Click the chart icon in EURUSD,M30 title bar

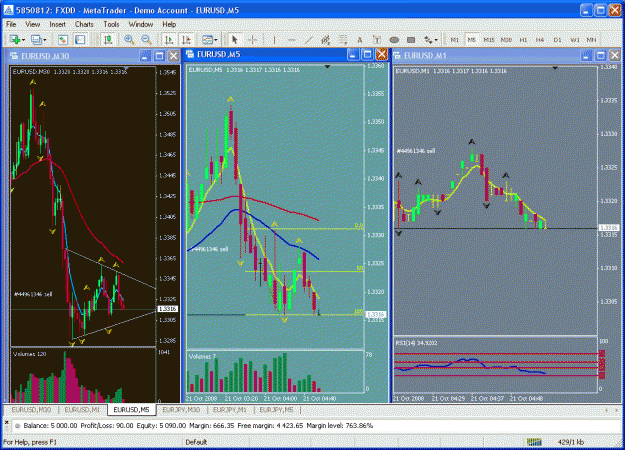point(14,56)
